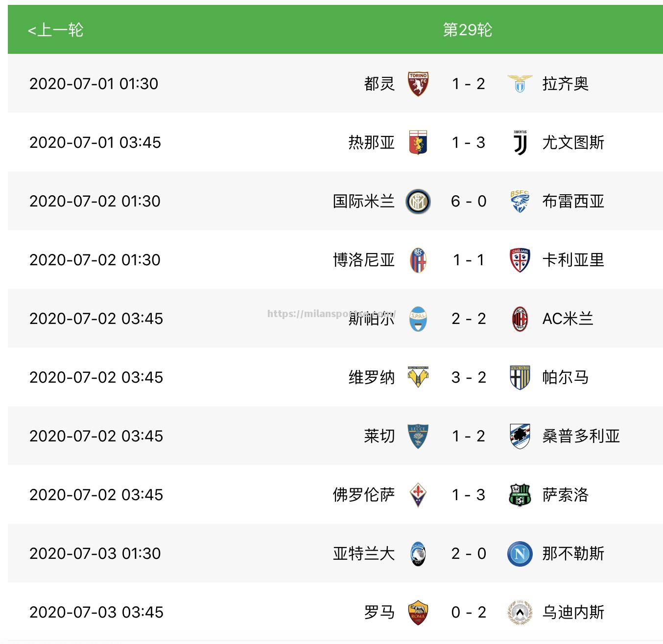Click the Juventus logo

[x=520, y=142]
